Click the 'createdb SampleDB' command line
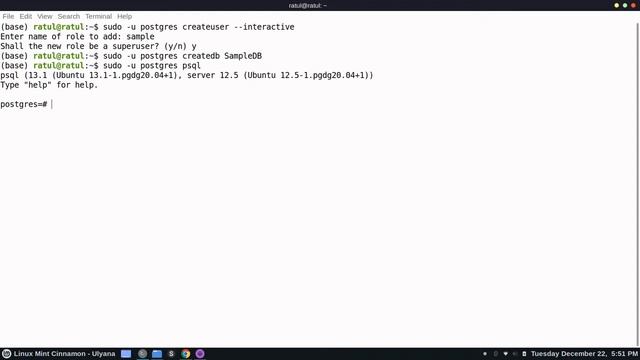Image resolution: width=640 pixels, height=360 pixels. [x=131, y=56]
